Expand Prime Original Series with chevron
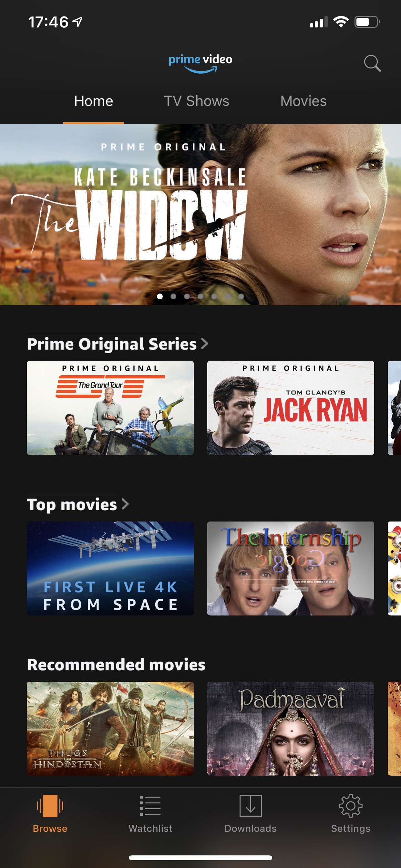 click(x=205, y=344)
